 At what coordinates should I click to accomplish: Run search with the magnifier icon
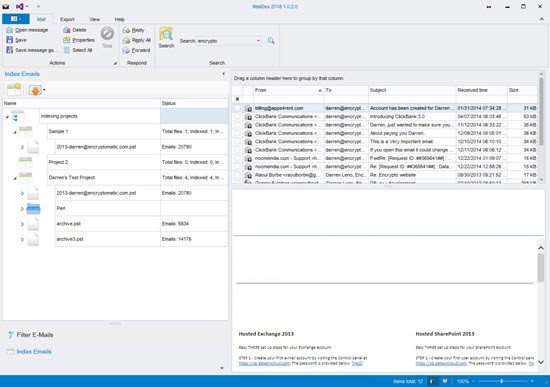point(271,41)
